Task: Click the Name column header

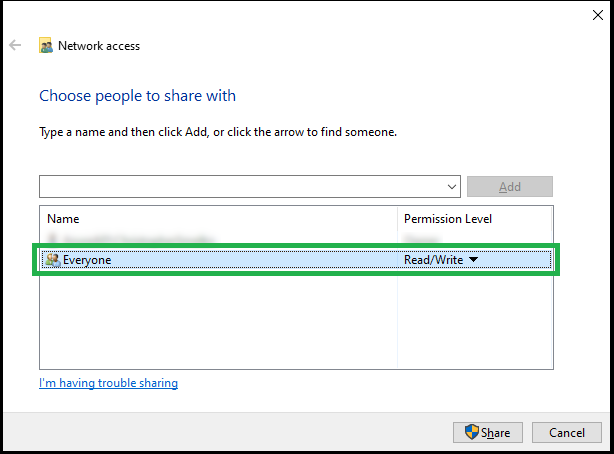Action: [x=63, y=219]
